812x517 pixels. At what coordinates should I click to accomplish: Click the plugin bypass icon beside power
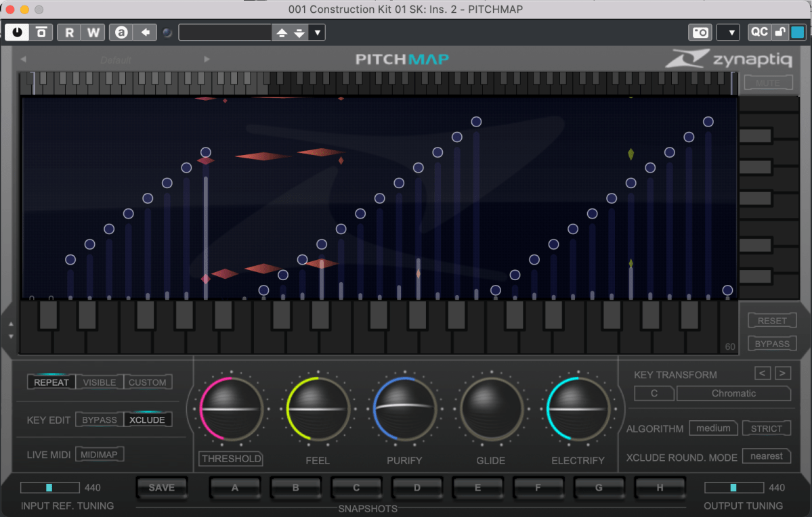(x=41, y=32)
